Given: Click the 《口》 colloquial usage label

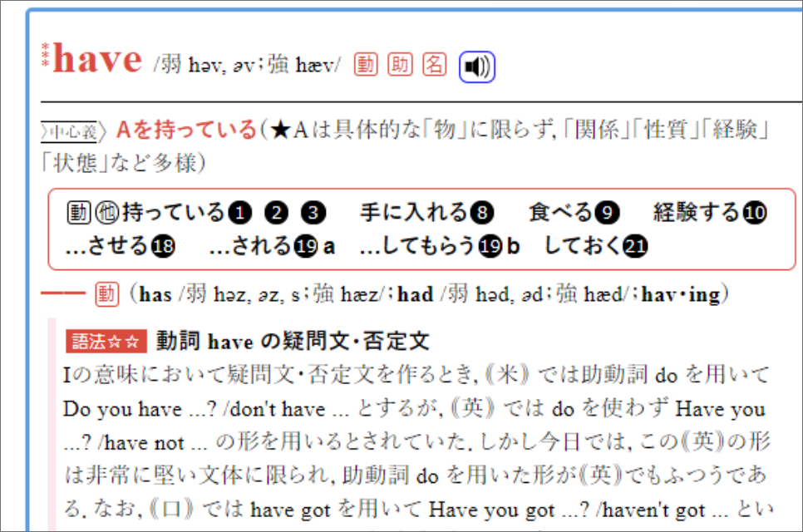Looking at the screenshot, I should point(171,510).
